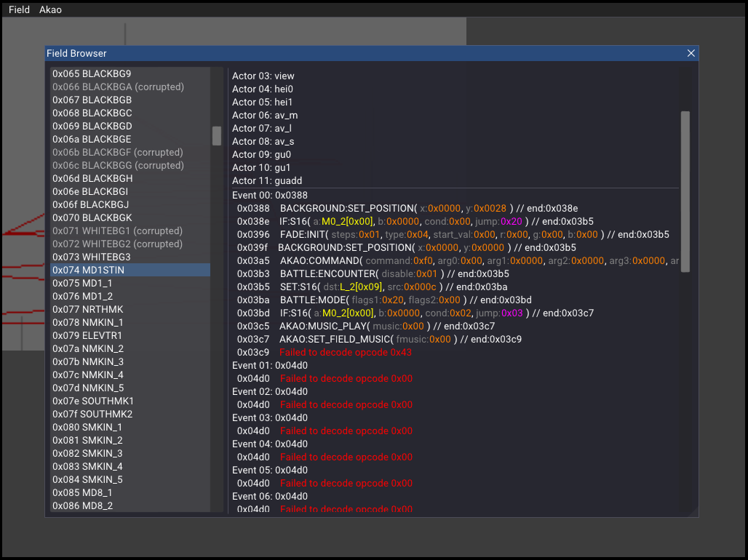
Task: Open the Akao menu
Action: (50, 9)
